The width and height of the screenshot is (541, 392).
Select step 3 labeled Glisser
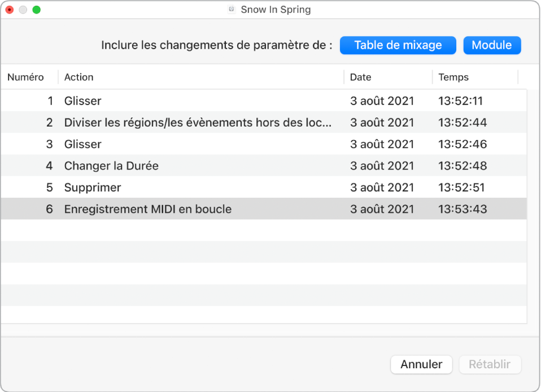[x=82, y=144]
